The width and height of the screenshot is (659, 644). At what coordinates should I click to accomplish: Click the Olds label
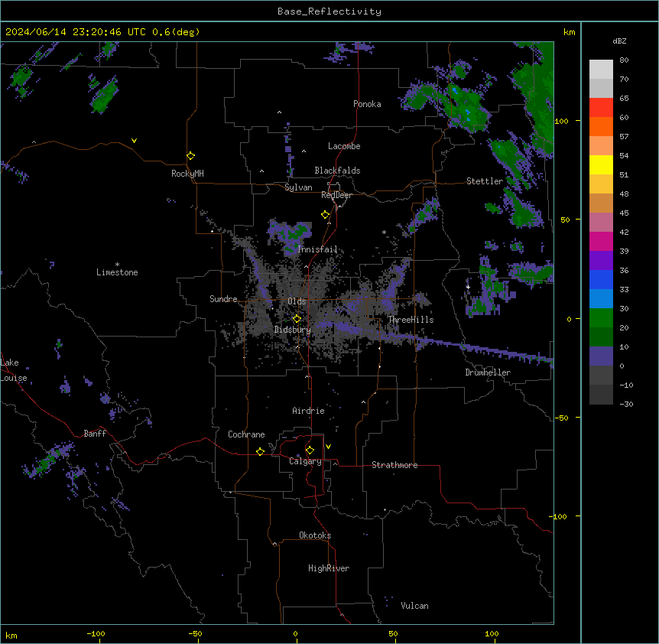point(297,301)
